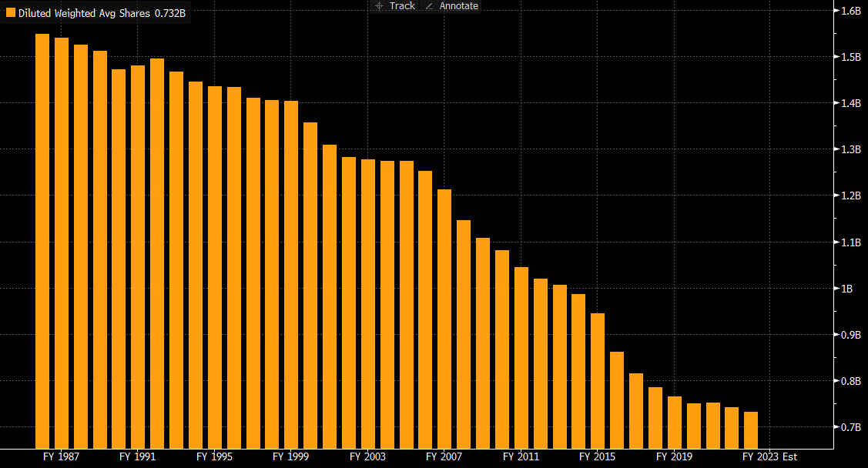
Task: Click the FY 1987 axis label
Action: (61, 457)
